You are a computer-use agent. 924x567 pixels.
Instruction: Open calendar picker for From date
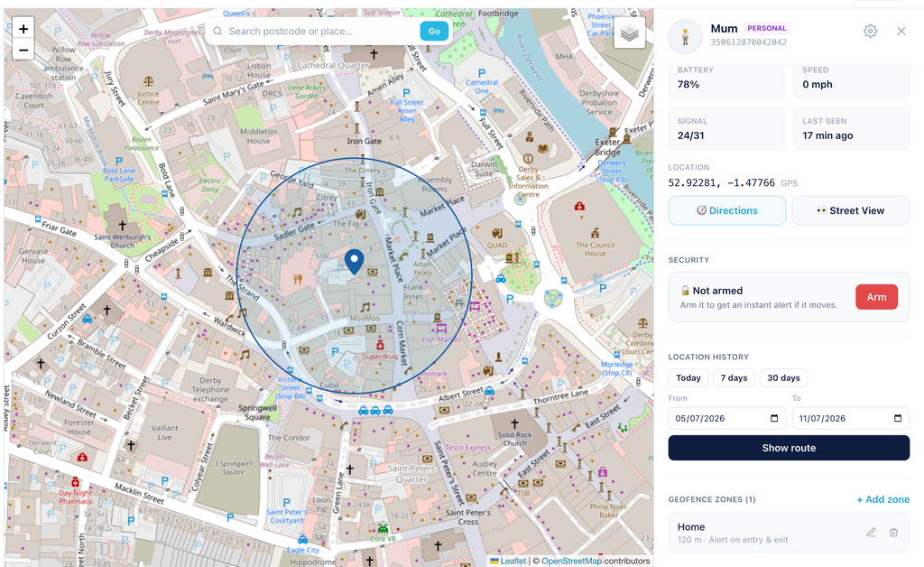coord(774,418)
